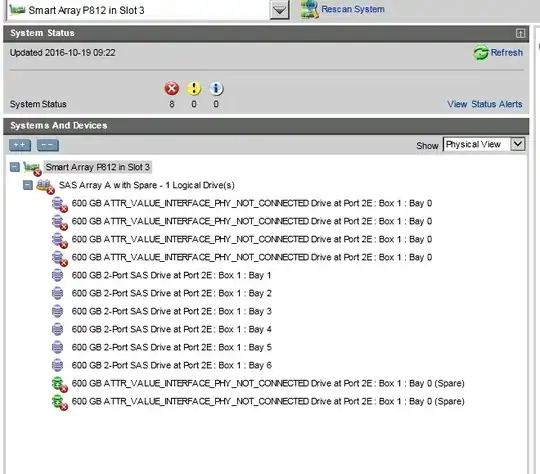The width and height of the screenshot is (540, 474).
Task: Click the Rescan System link
Action: 353,9
